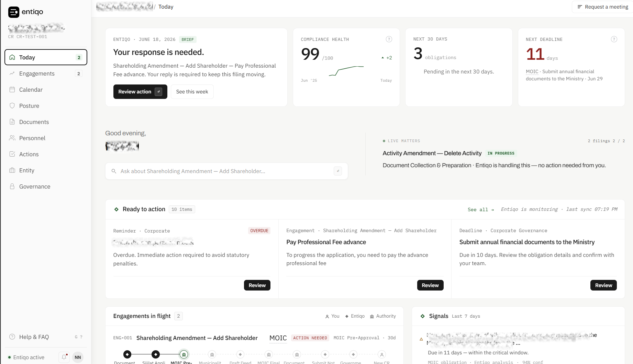
Task: Open the Entity section
Action: [x=46, y=170]
